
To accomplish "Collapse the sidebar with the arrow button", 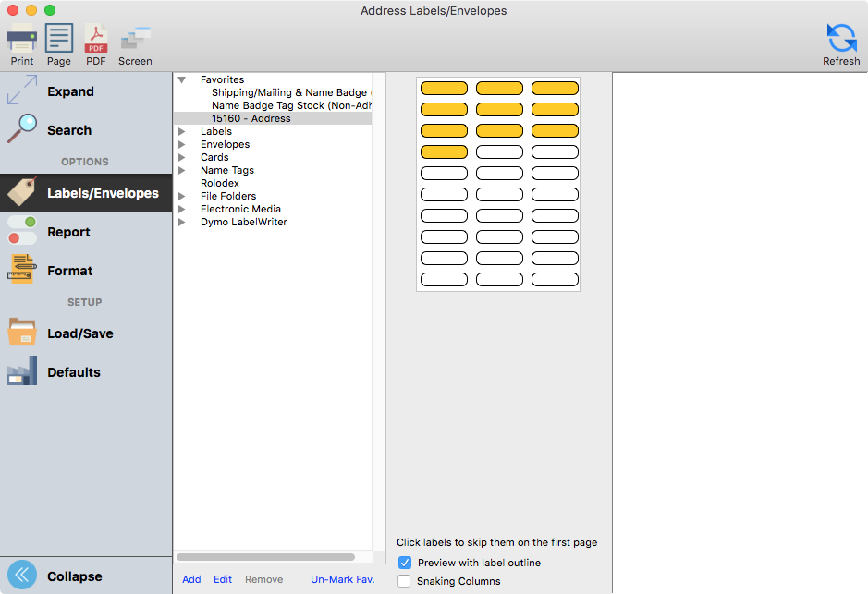I will [23, 576].
